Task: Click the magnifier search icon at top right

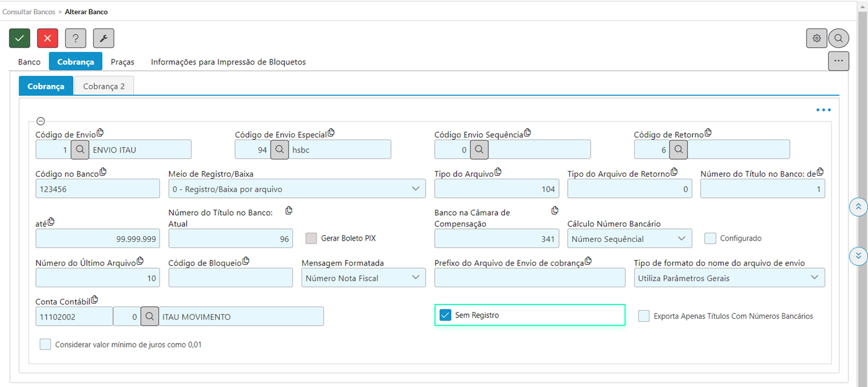Action: tap(838, 38)
